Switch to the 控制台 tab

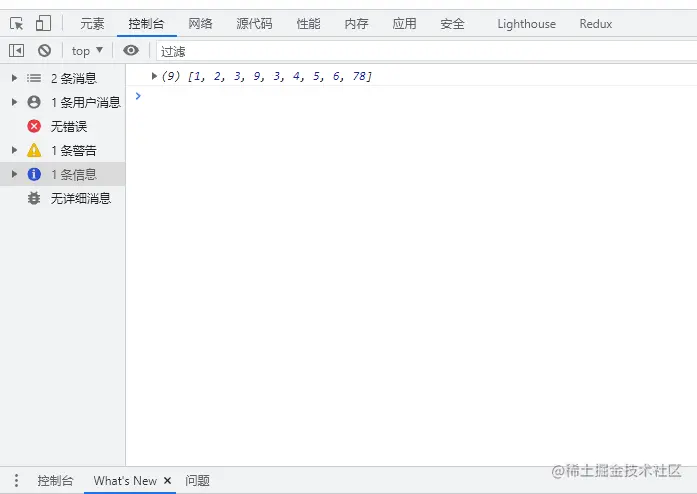click(146, 24)
